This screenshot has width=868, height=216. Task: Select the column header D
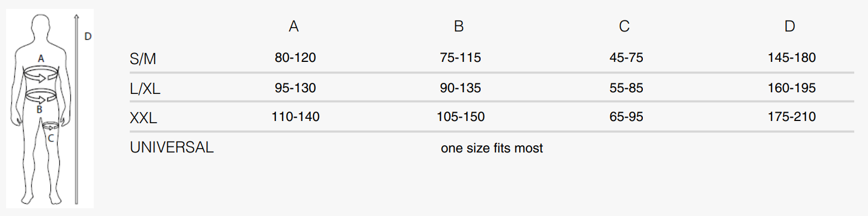(x=790, y=27)
